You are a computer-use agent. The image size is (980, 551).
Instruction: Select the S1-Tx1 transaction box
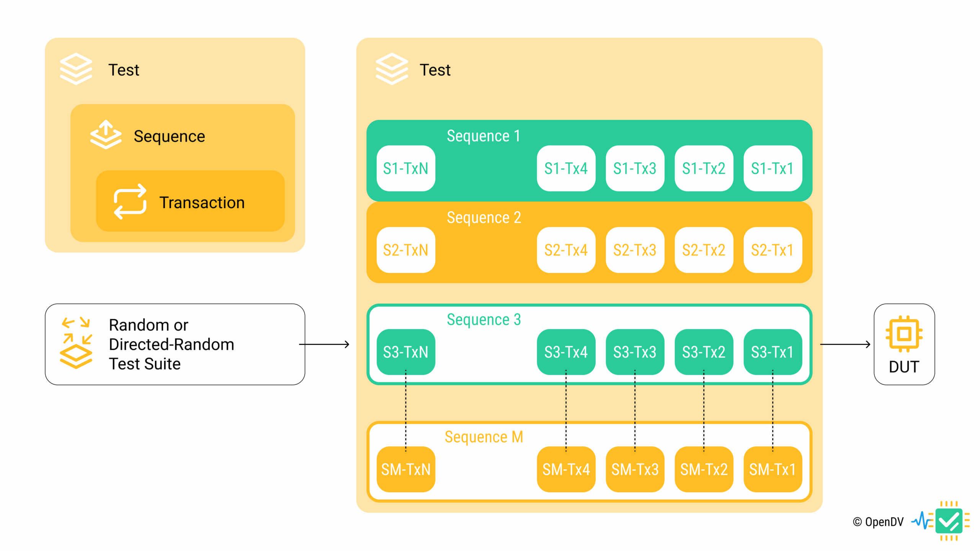coord(772,168)
